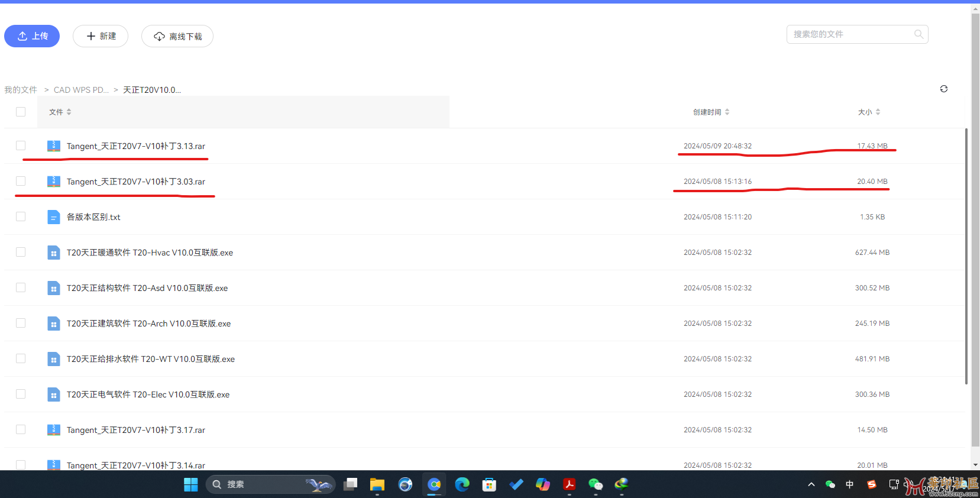Image resolution: width=980 pixels, height=498 pixels.
Task: Click the rar archive icon of 补丁3.03.rar
Action: pyautogui.click(x=54, y=182)
